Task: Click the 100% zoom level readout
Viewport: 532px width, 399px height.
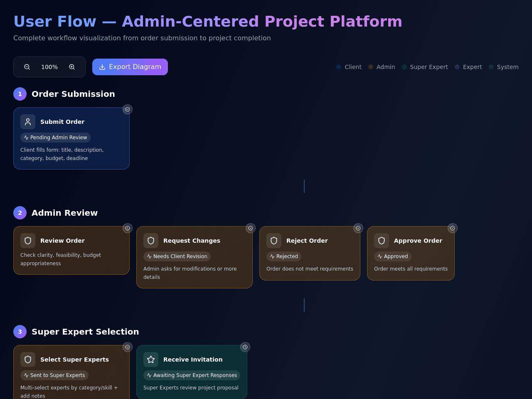Action: [49, 67]
